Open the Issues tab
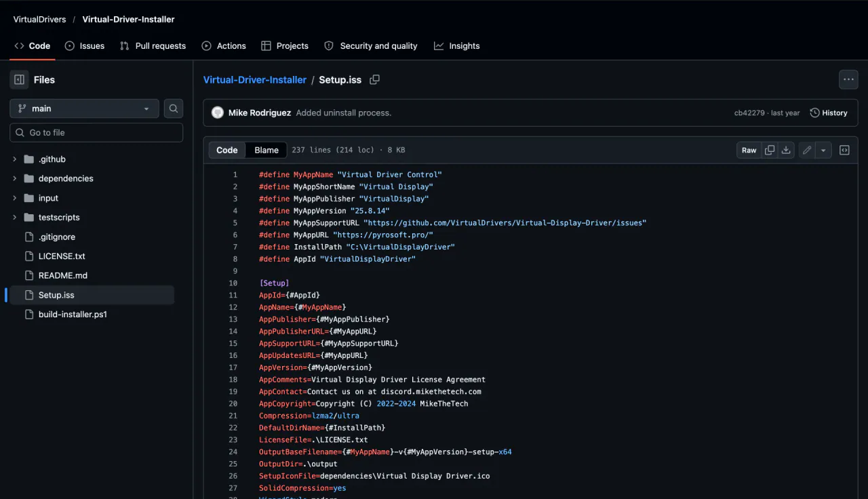 (x=85, y=46)
